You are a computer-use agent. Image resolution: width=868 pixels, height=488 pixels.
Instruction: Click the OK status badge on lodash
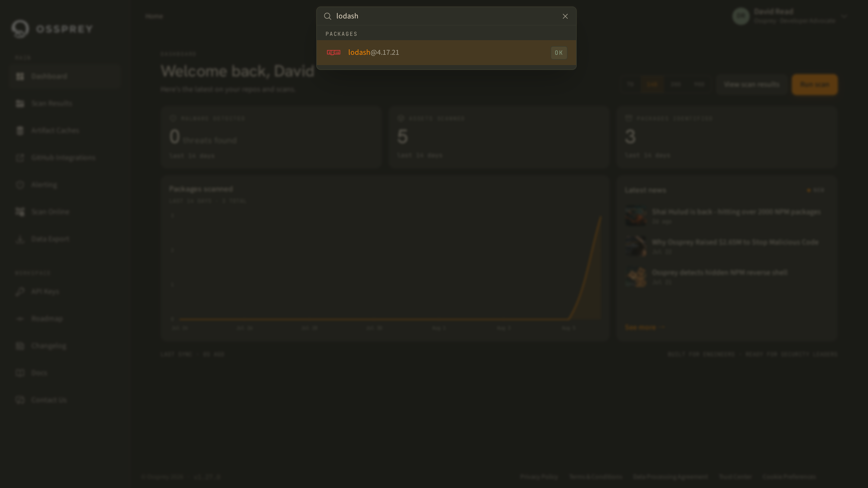click(x=559, y=53)
